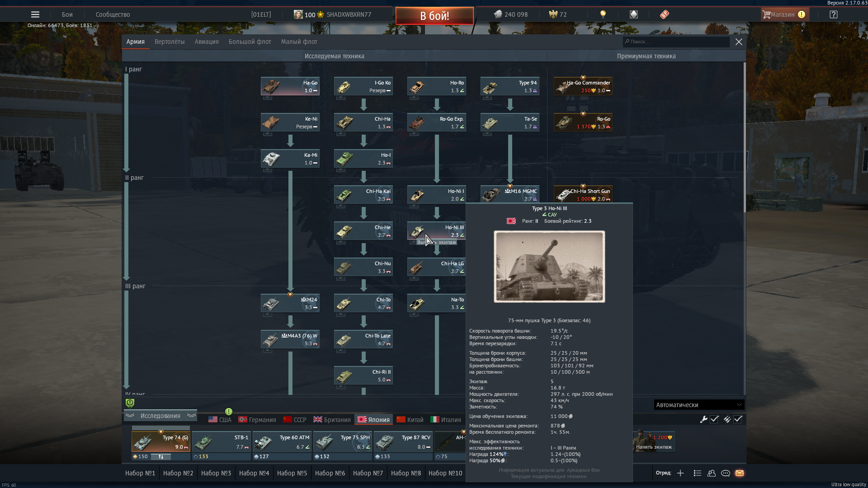Select the Ha-Go tank card
Image resolution: width=868 pixels, height=488 pixels.
290,86
